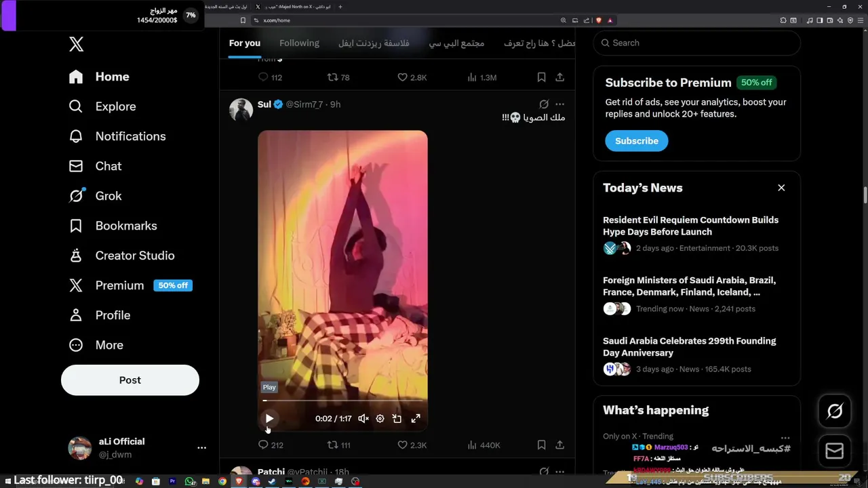Open the browser hamburger menu
Screen dimensions: 868x488
coord(862,20)
